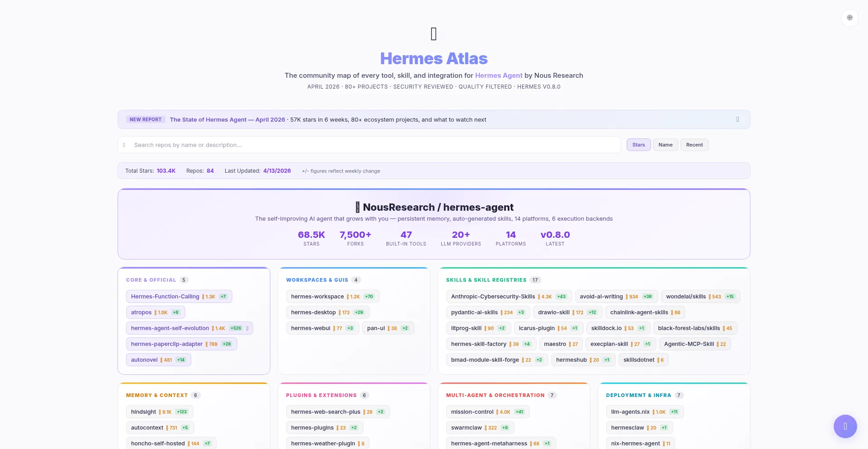
Task: Open llm-agents.nix repo chip
Action: click(645, 412)
